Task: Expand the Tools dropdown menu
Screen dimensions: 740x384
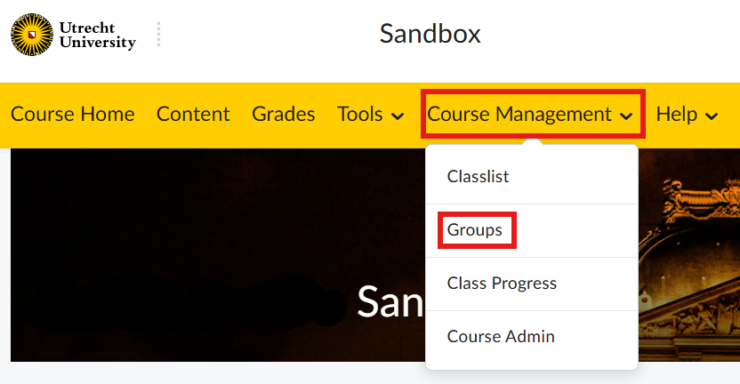Action: tap(370, 114)
